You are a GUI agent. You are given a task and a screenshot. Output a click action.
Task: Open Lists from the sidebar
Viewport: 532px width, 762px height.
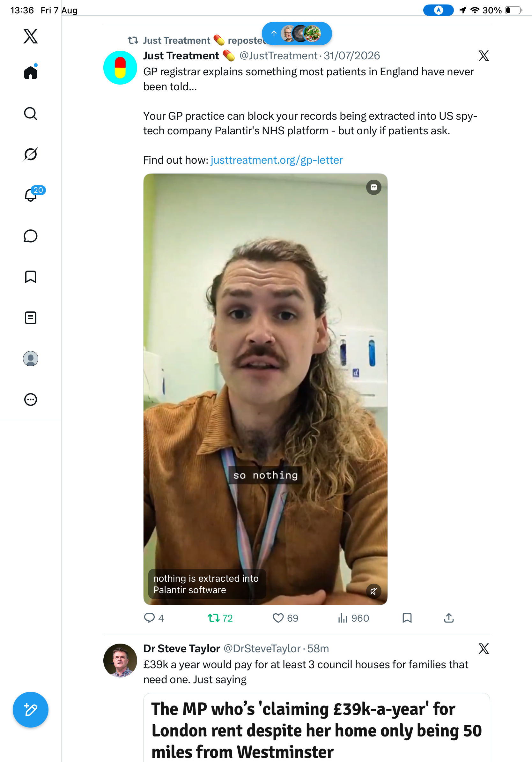[31, 317]
